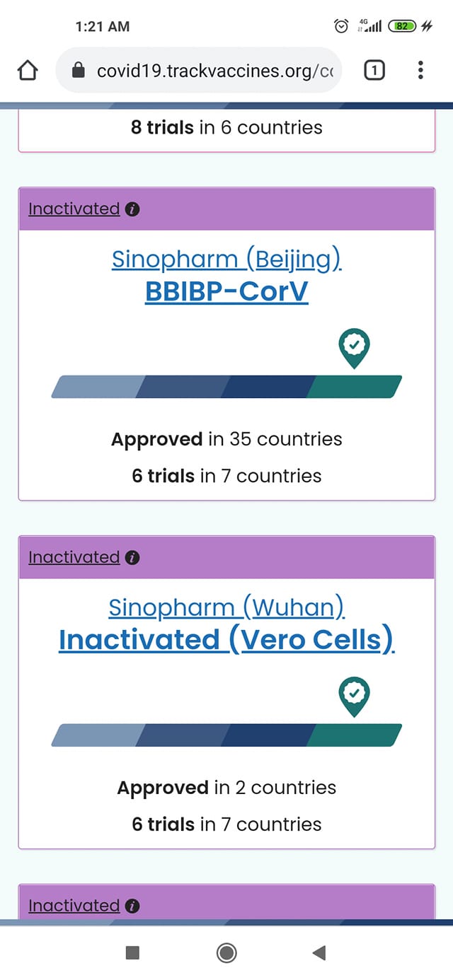Open the Inactivated (Vero Cells) vaccine link
This screenshot has width=453, height=980.
[226, 639]
